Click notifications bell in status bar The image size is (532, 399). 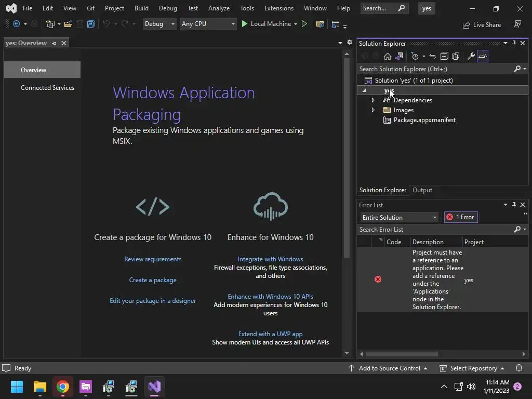[x=519, y=368]
